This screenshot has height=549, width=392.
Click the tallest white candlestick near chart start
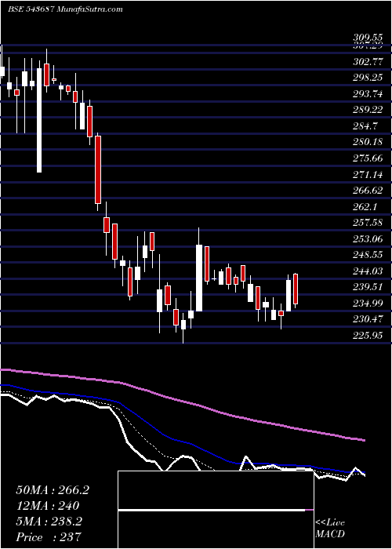pos(39,120)
